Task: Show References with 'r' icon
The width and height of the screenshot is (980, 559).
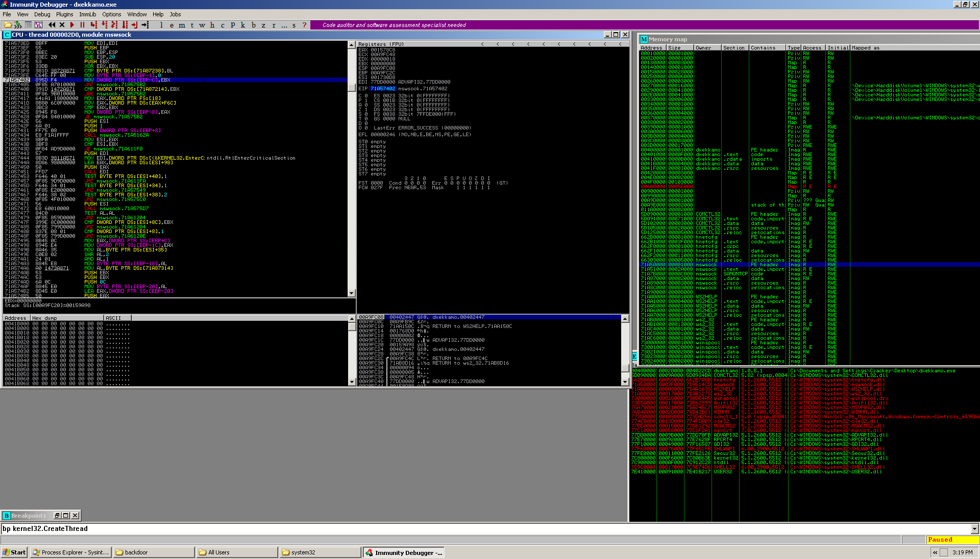Action: 274,24
